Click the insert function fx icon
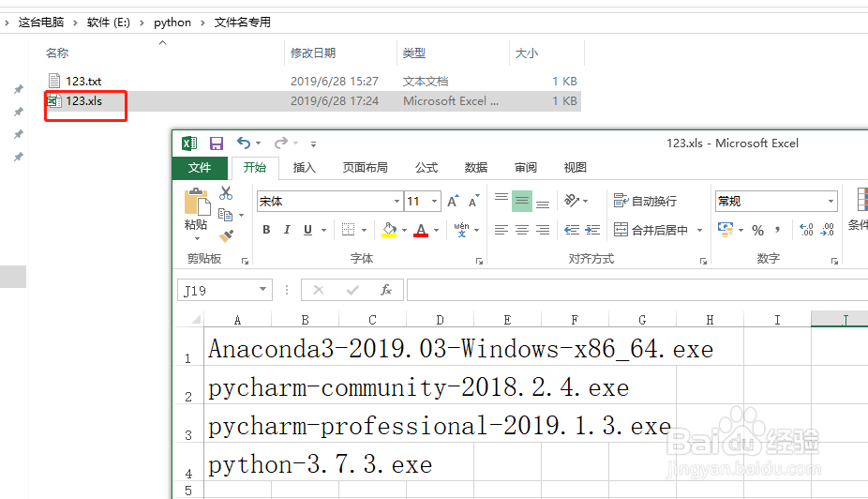The image size is (868, 499). point(386,290)
